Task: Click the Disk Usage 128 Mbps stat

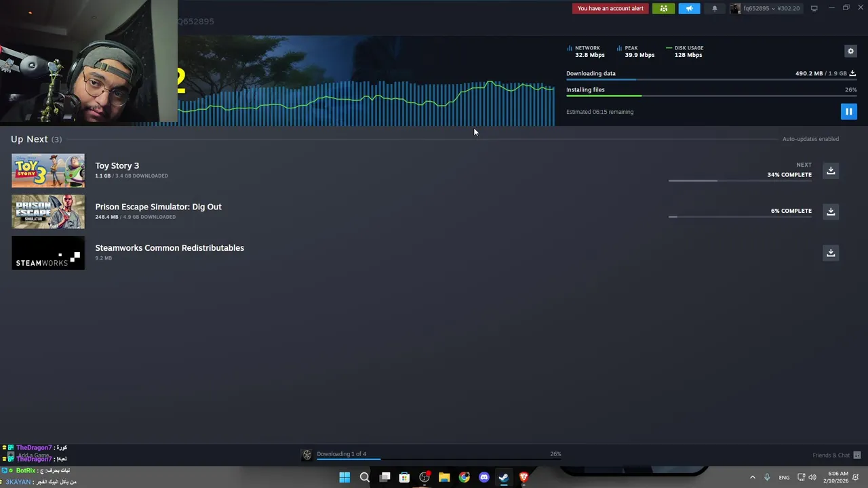Action: (x=686, y=52)
